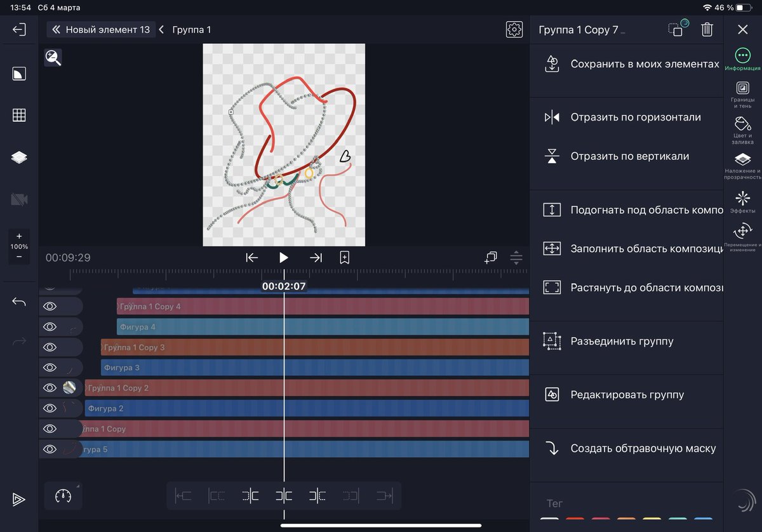
Task: Tap the Wi-Fi status icon
Action: point(707,7)
